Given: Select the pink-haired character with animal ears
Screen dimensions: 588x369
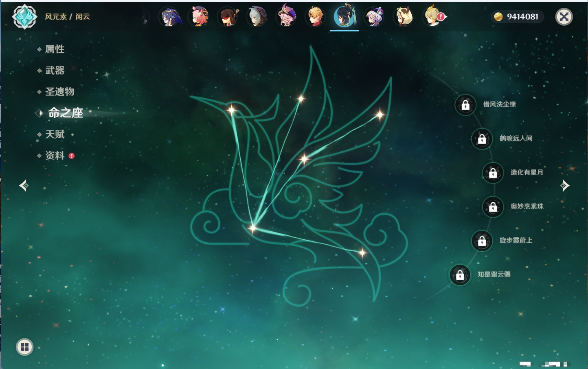Looking at the screenshot, I should pos(199,17).
